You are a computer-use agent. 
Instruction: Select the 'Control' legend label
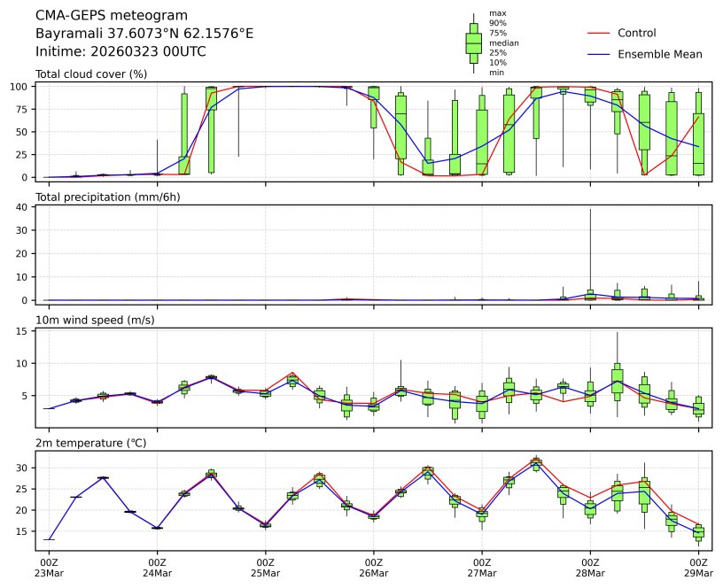[636, 34]
